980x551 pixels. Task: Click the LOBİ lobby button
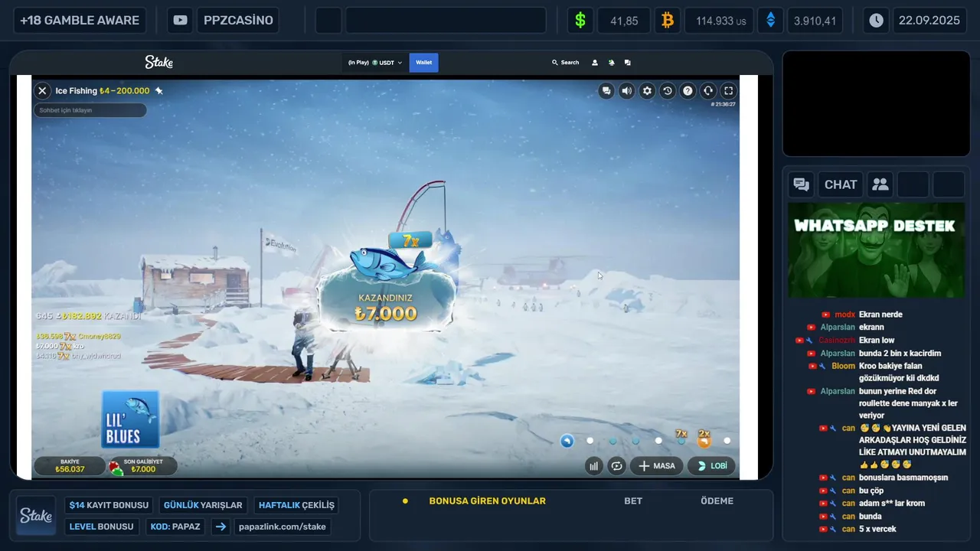712,466
